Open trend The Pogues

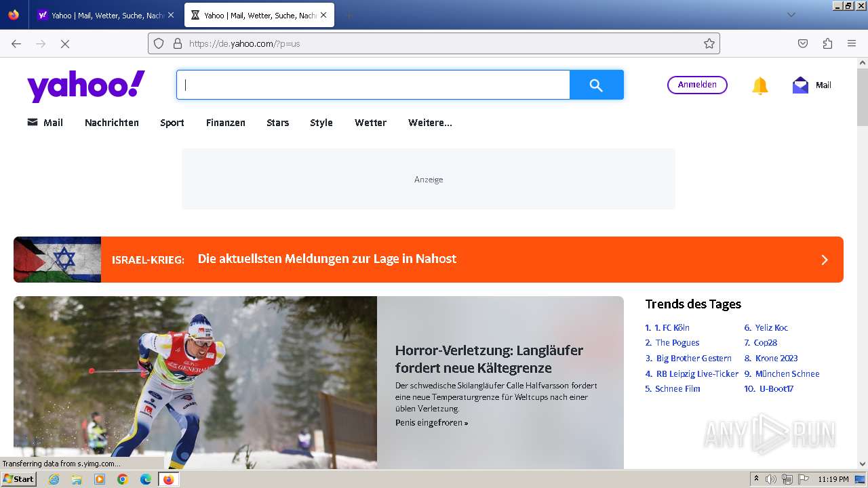click(677, 343)
